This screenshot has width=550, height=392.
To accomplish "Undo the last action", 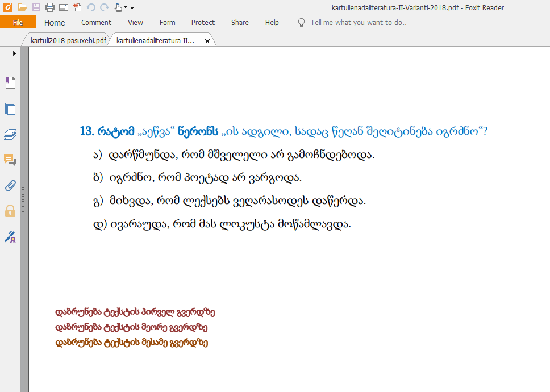I will (x=91, y=7).
